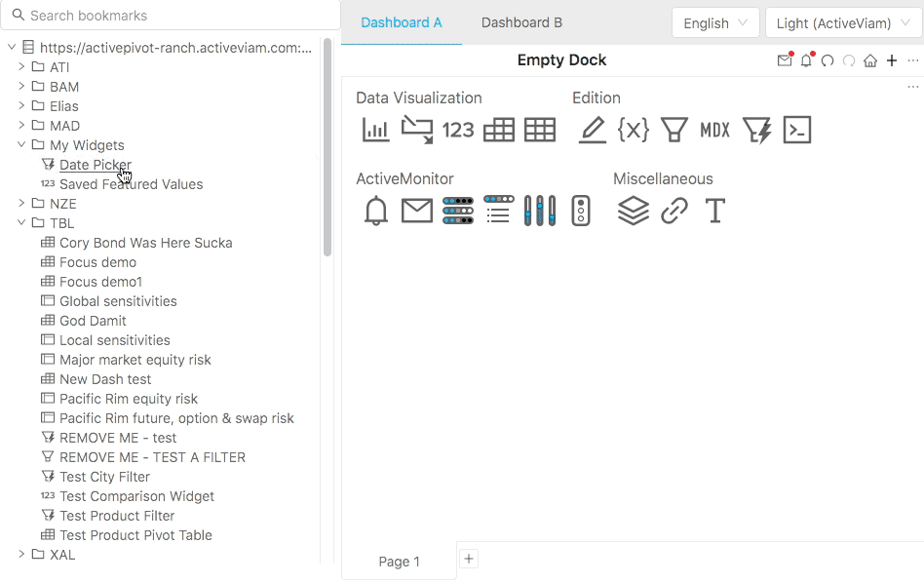Switch to the Dashboard A tab
The height and width of the screenshot is (583, 924).
[402, 22]
